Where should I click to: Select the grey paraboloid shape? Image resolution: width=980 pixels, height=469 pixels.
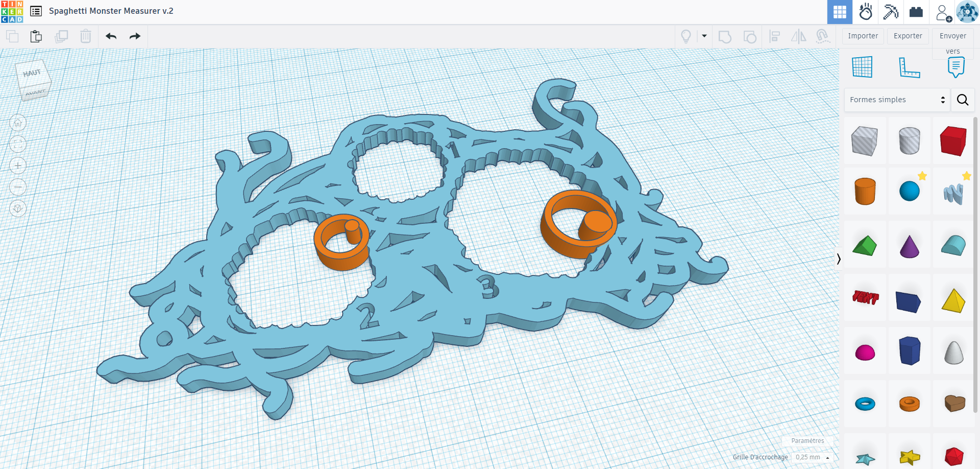(x=953, y=352)
